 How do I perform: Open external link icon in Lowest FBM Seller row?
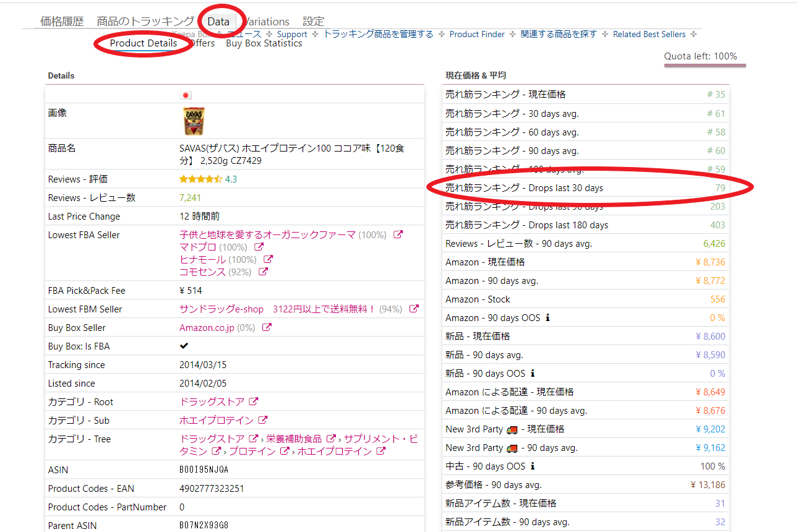tap(414, 309)
